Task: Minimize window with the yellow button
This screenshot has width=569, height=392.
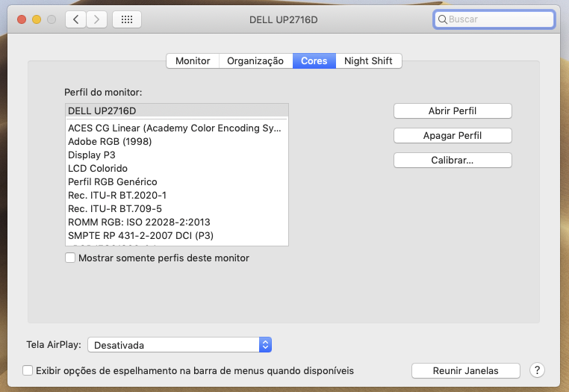Action: pyautogui.click(x=37, y=19)
